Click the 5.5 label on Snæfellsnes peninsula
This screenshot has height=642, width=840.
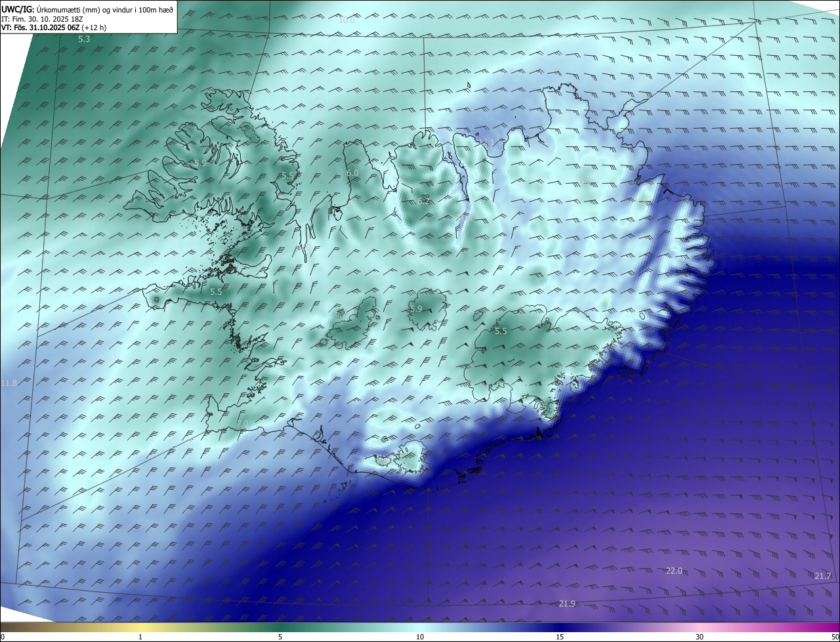(216, 291)
